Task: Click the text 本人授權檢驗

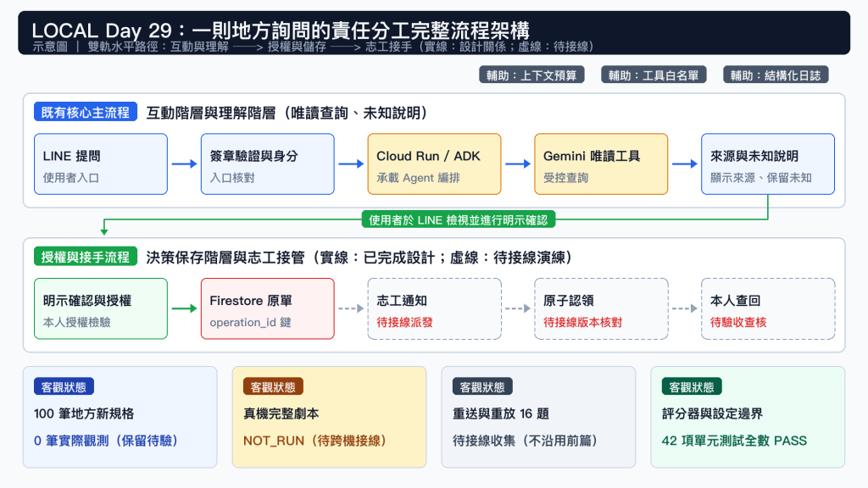Action: (x=76, y=322)
